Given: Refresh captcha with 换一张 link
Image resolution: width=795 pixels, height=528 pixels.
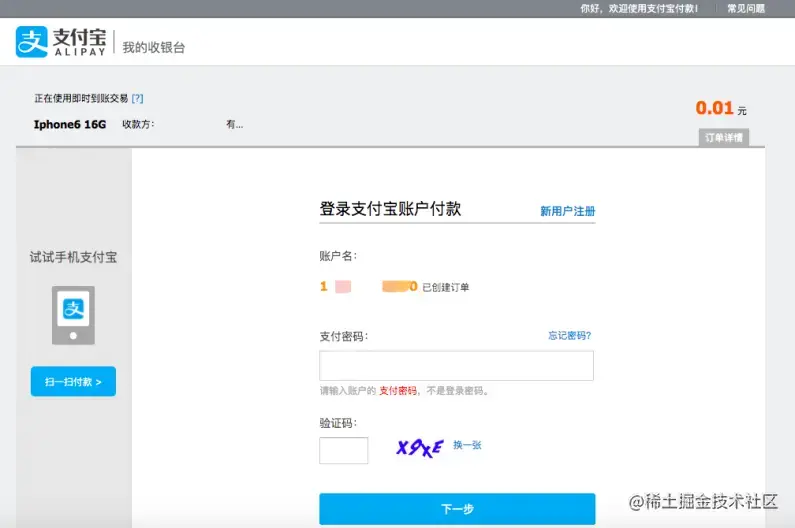Looking at the screenshot, I should 467,445.
